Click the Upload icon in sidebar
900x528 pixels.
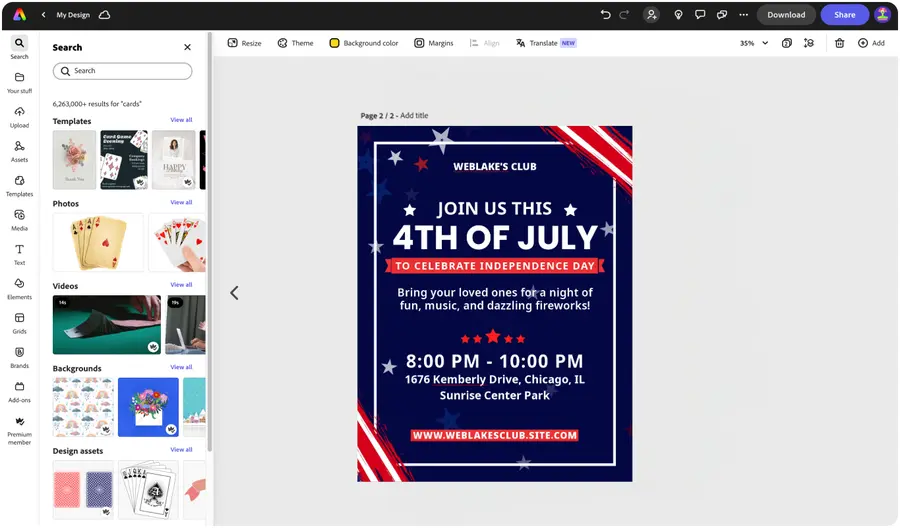point(20,111)
